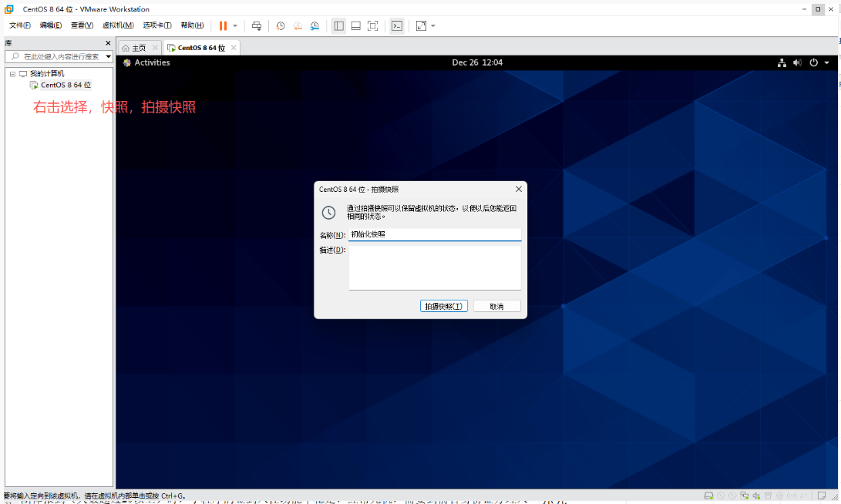Open the 查看(V) menu

[x=82, y=25]
